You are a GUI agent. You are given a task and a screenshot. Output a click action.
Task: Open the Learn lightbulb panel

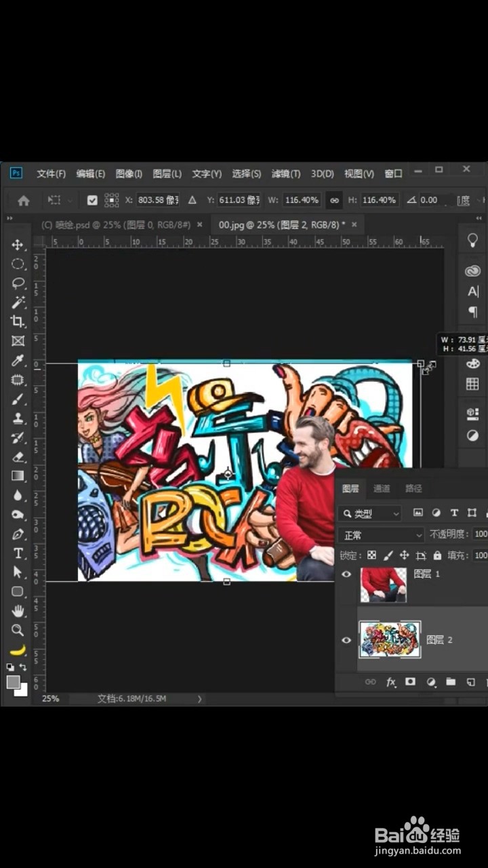point(472,239)
